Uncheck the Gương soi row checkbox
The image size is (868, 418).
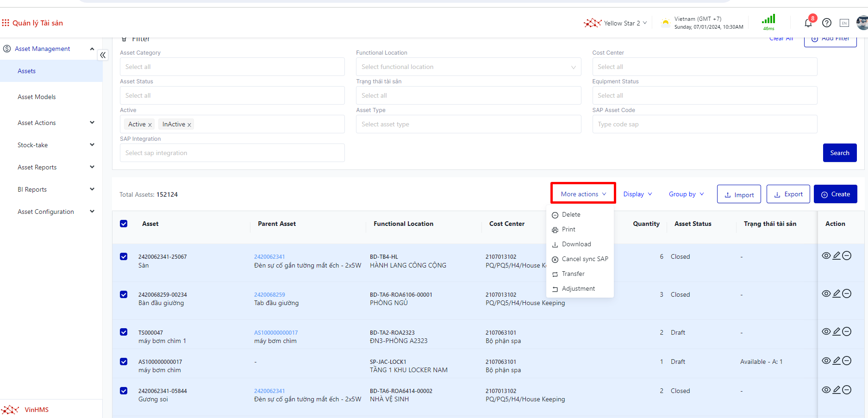coord(124,391)
